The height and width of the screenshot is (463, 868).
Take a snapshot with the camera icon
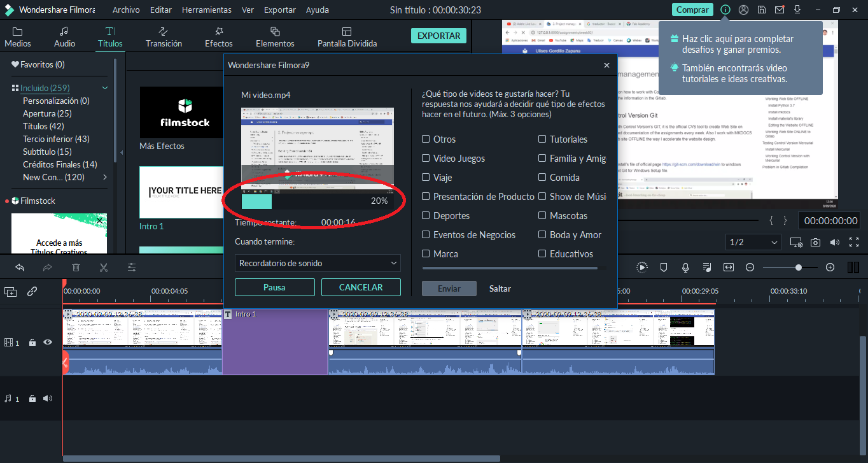coord(815,242)
